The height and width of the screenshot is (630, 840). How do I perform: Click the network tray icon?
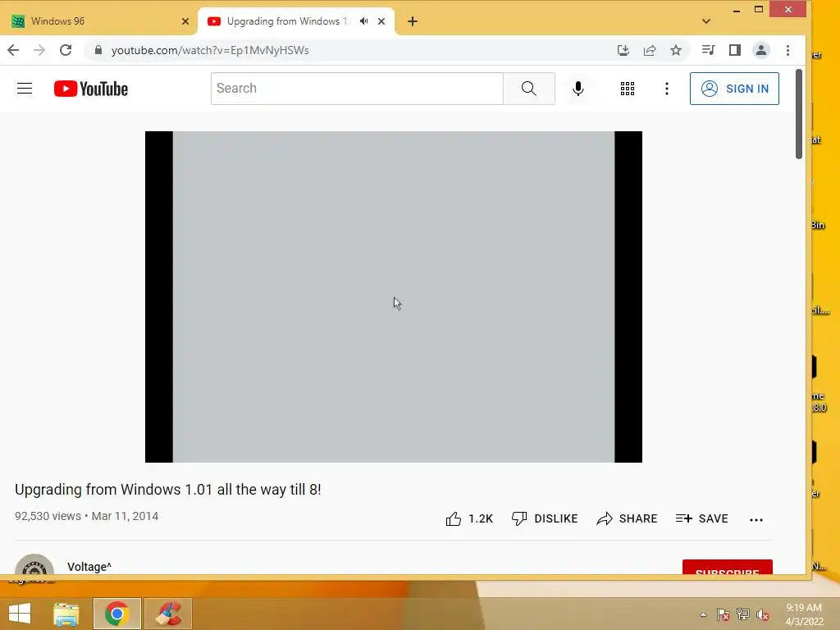pos(743,614)
